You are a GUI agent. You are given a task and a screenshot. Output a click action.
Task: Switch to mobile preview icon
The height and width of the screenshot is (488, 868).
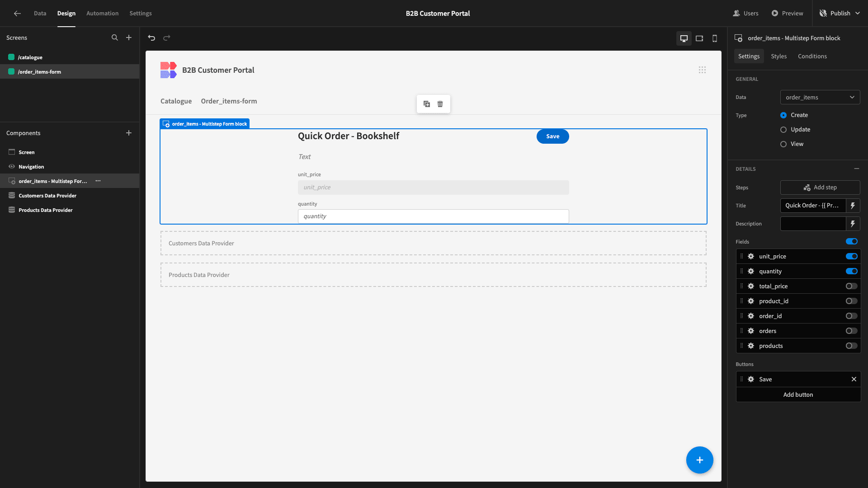tap(715, 38)
